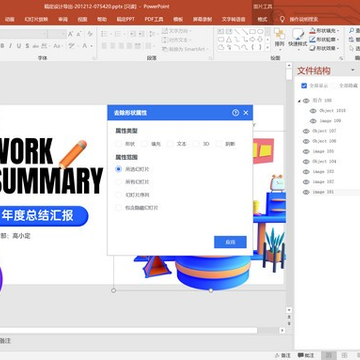
Task: Select the Object 107 row text
Action: click(x=324, y=131)
